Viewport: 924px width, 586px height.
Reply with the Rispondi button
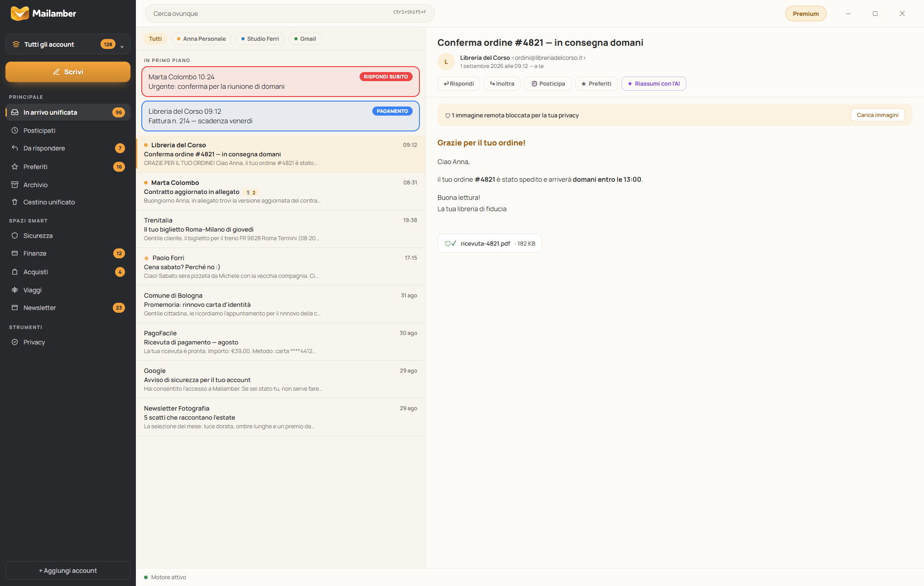tap(459, 84)
